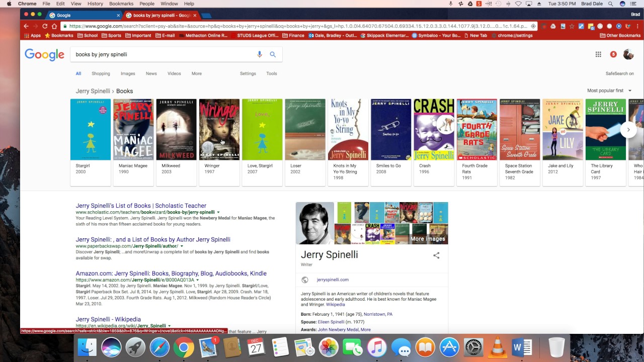The image size is (644, 362).
Task: Open More images in knowledge panel
Action: (x=428, y=239)
